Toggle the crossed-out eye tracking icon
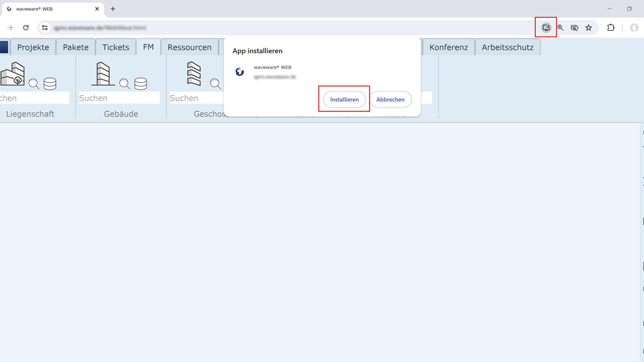The image size is (644, 362). click(x=574, y=28)
